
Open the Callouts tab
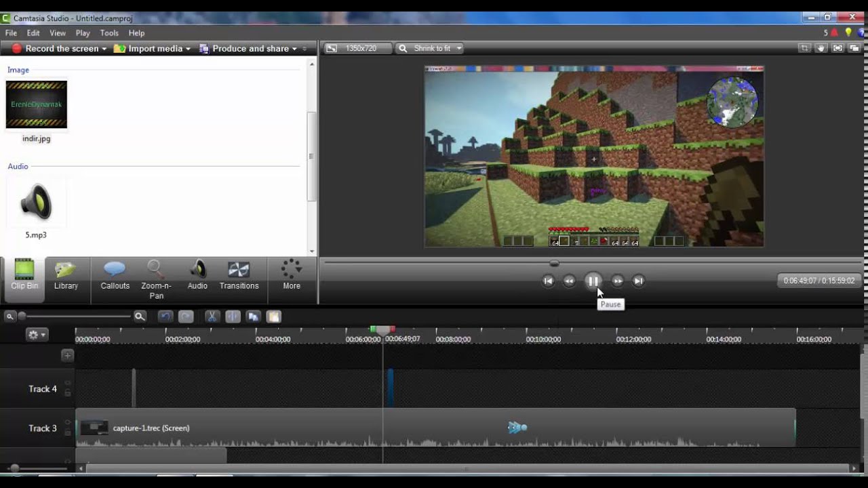coord(115,275)
